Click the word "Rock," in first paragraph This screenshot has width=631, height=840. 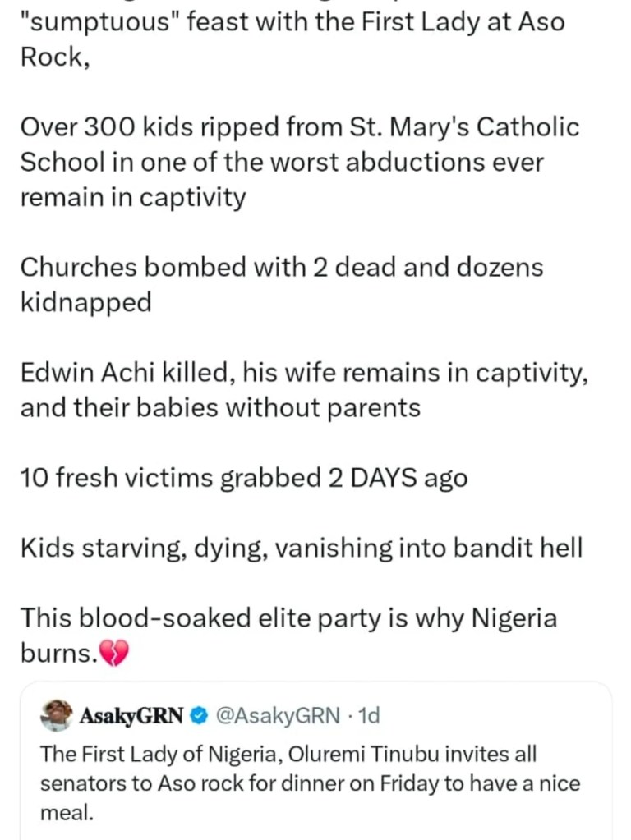54,57
